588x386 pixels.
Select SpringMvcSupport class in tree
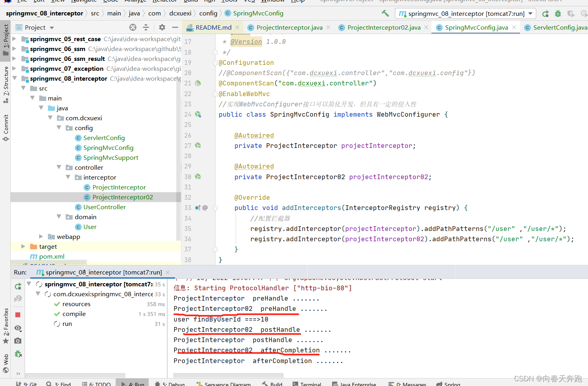click(x=111, y=158)
